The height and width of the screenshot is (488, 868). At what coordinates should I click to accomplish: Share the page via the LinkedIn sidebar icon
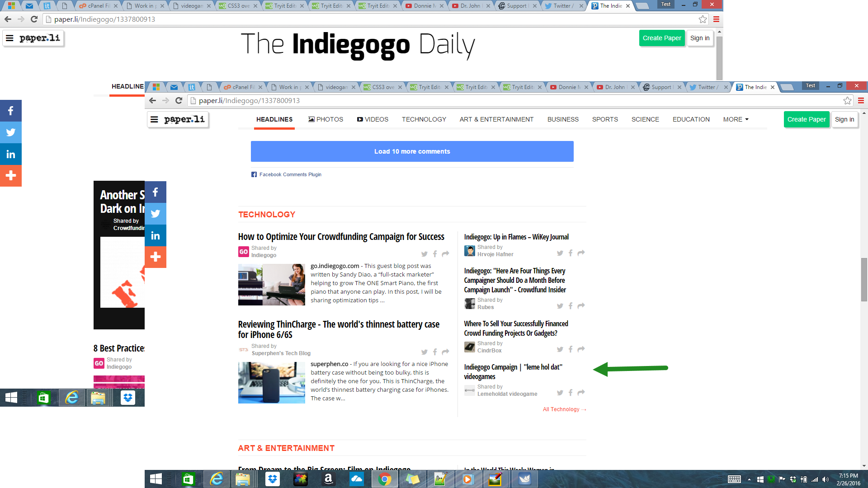pyautogui.click(x=11, y=154)
